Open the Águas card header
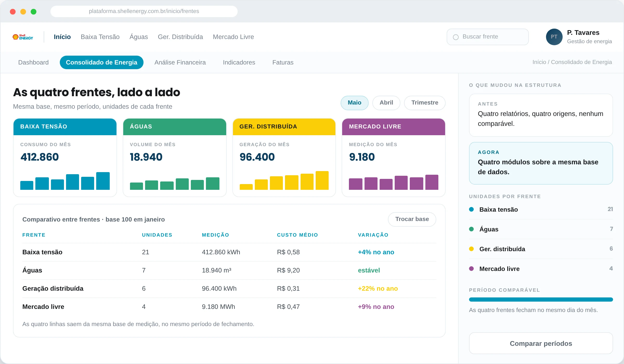This screenshot has height=364, width=624. pyautogui.click(x=174, y=127)
